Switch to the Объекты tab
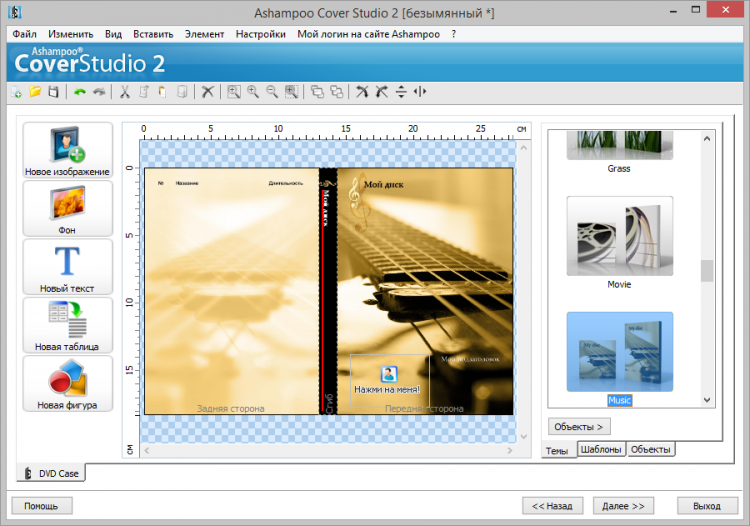The width and height of the screenshot is (750, 526). coord(651,449)
